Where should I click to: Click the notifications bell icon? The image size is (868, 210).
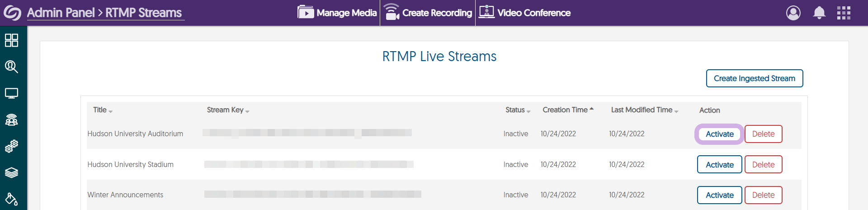pos(819,13)
